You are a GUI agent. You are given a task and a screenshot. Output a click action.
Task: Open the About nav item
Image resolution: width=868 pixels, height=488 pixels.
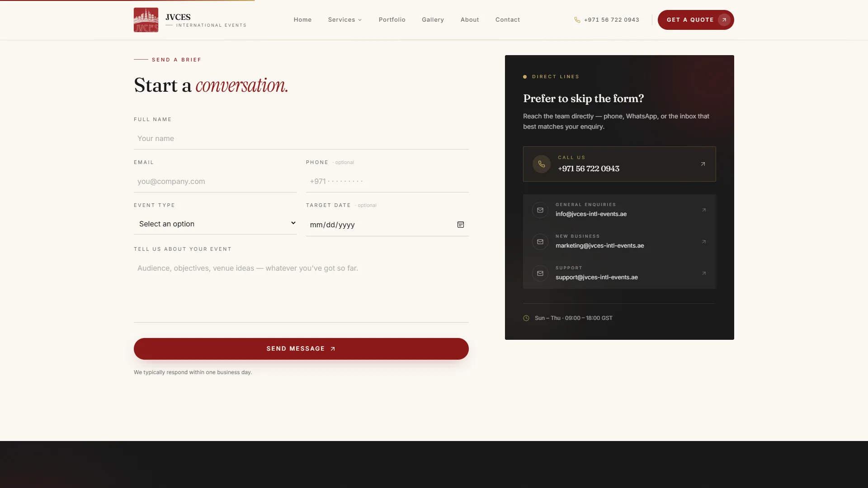pos(470,20)
